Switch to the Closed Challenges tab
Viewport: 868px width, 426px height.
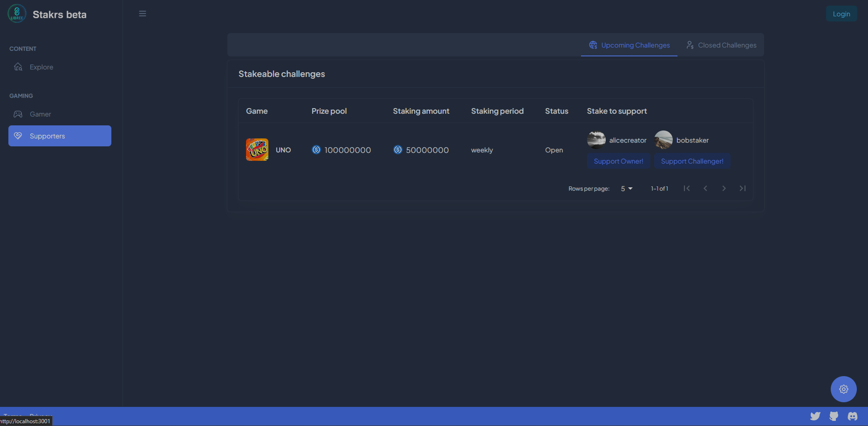(721, 45)
